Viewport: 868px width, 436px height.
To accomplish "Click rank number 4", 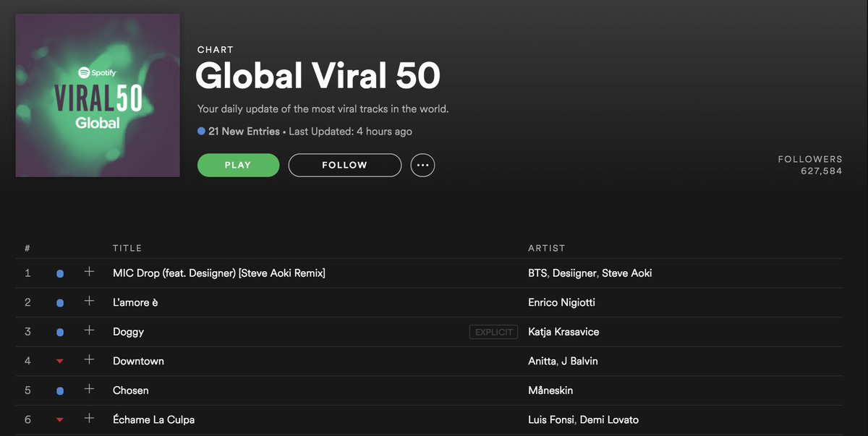I will 27,361.
